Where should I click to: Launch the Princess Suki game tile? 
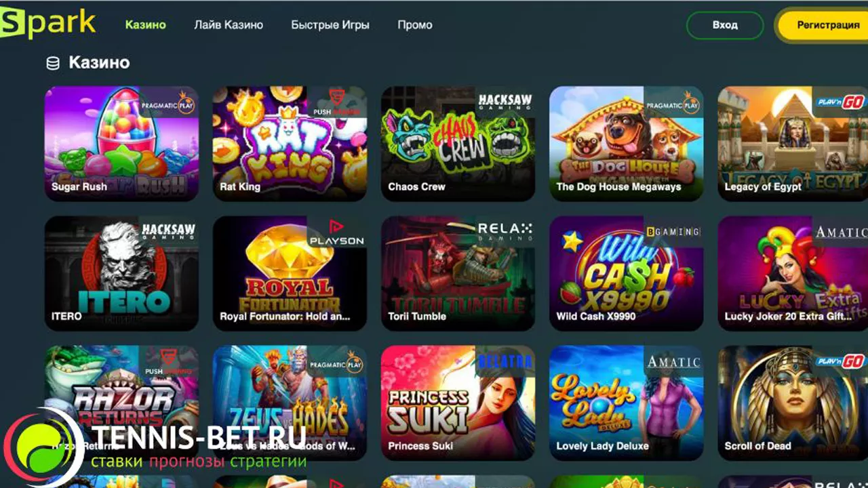[x=458, y=403]
